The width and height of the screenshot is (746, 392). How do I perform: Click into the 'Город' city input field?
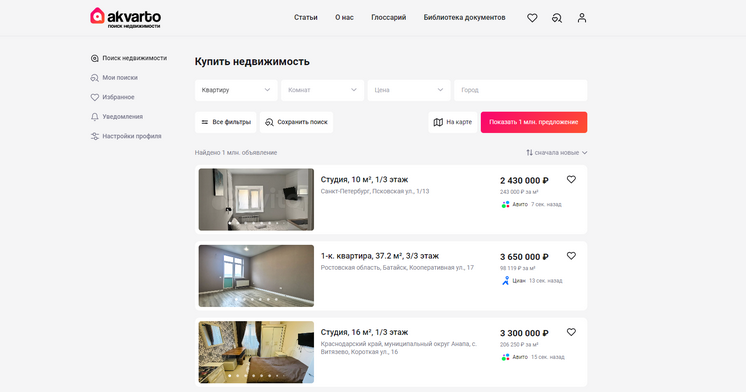tap(520, 90)
